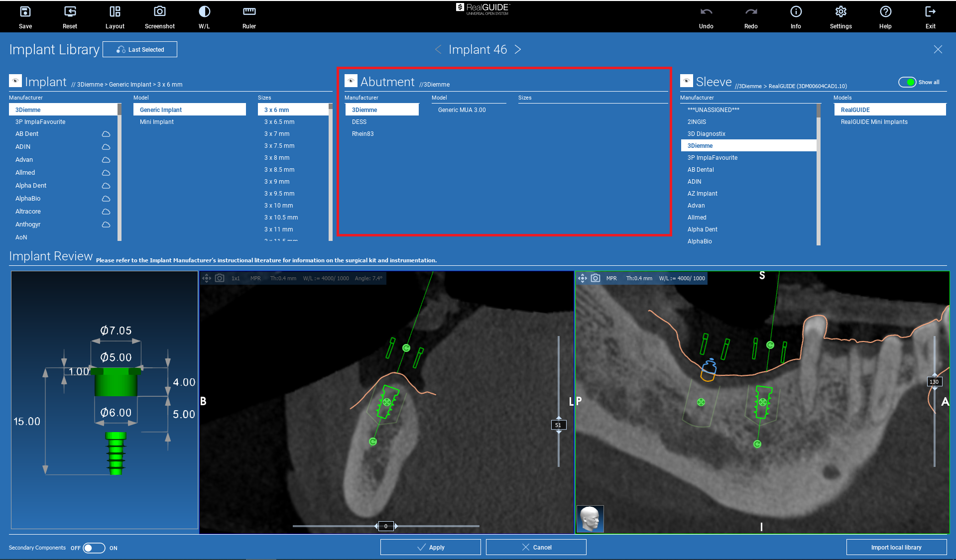Toggle Abutment visibility eye icon

pos(351,81)
